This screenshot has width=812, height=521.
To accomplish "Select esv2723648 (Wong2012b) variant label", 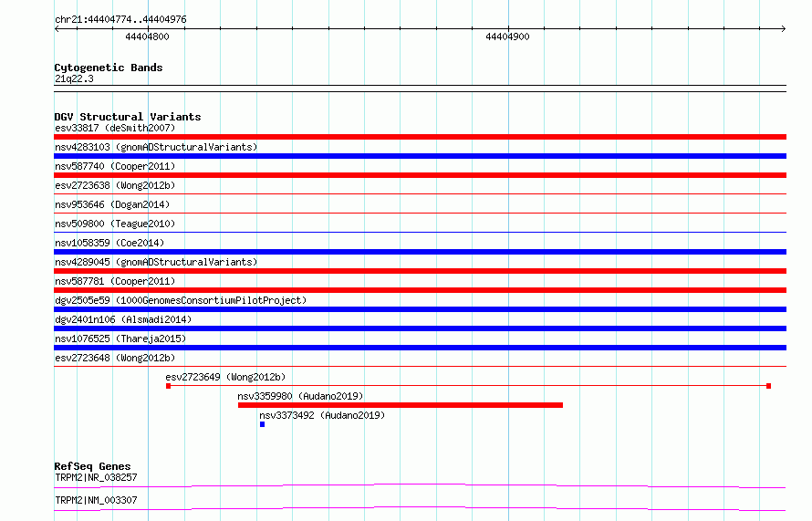I will pos(115,358).
